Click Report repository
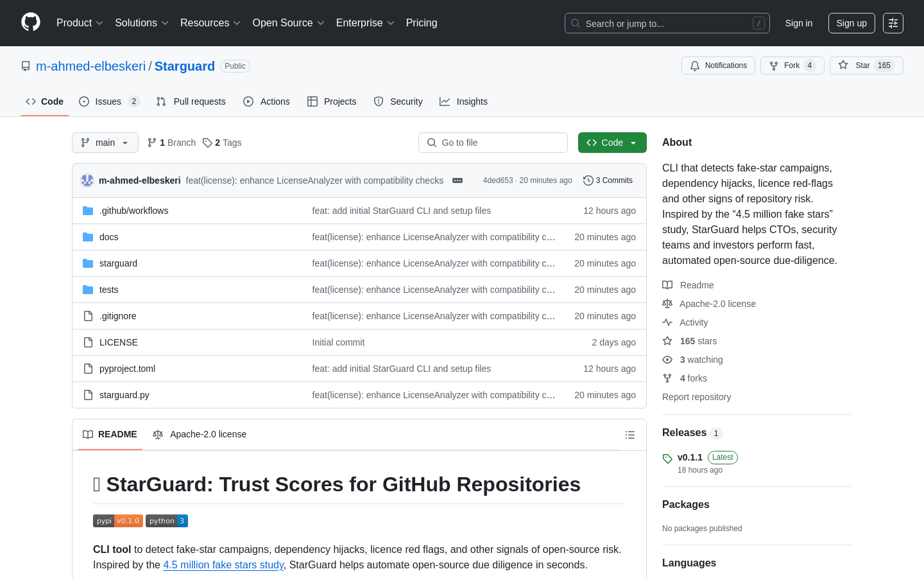The height and width of the screenshot is (578, 924). [696, 397]
